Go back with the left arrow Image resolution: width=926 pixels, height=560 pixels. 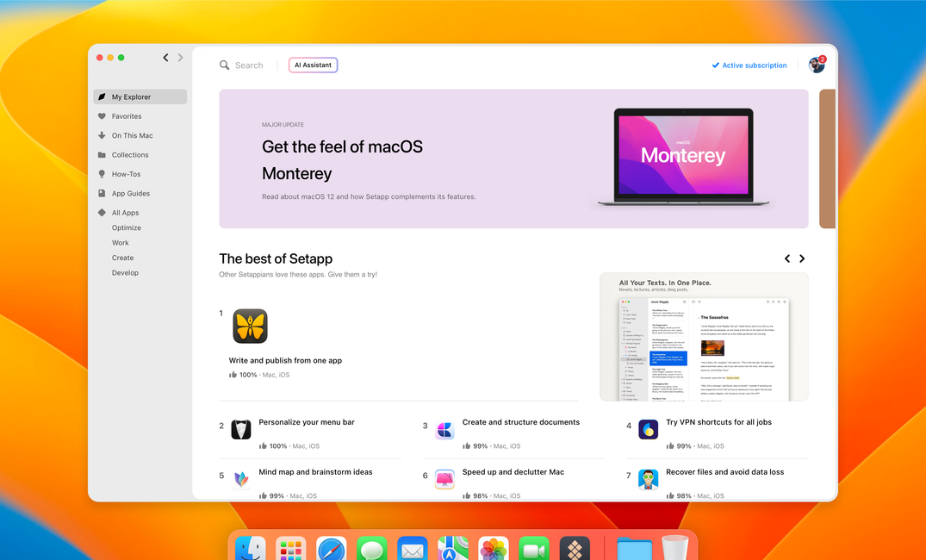pyautogui.click(x=165, y=58)
